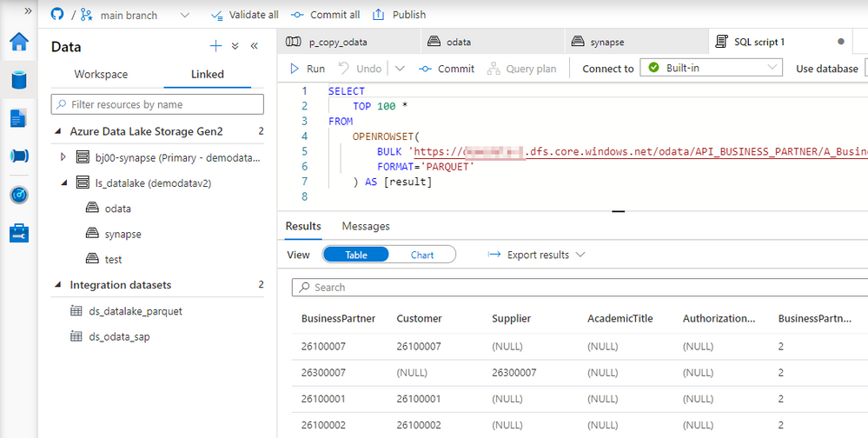This screenshot has width=868, height=438.
Task: Click the Publish button
Action: pyautogui.click(x=399, y=15)
